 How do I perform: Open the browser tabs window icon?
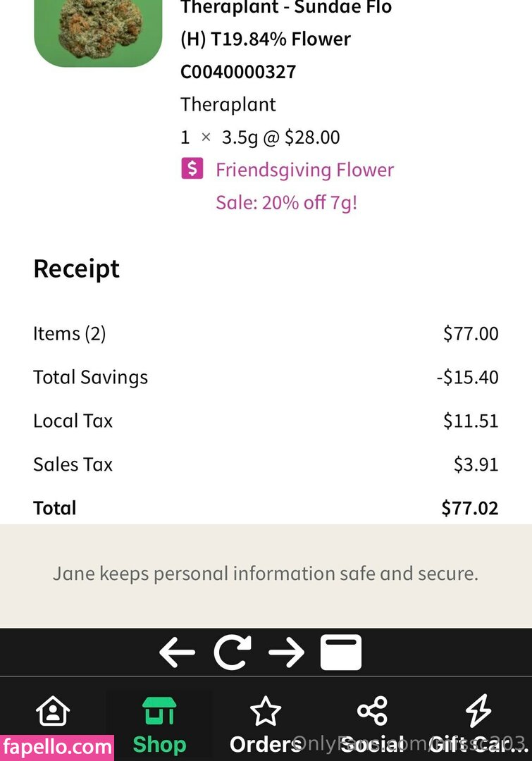tap(341, 652)
